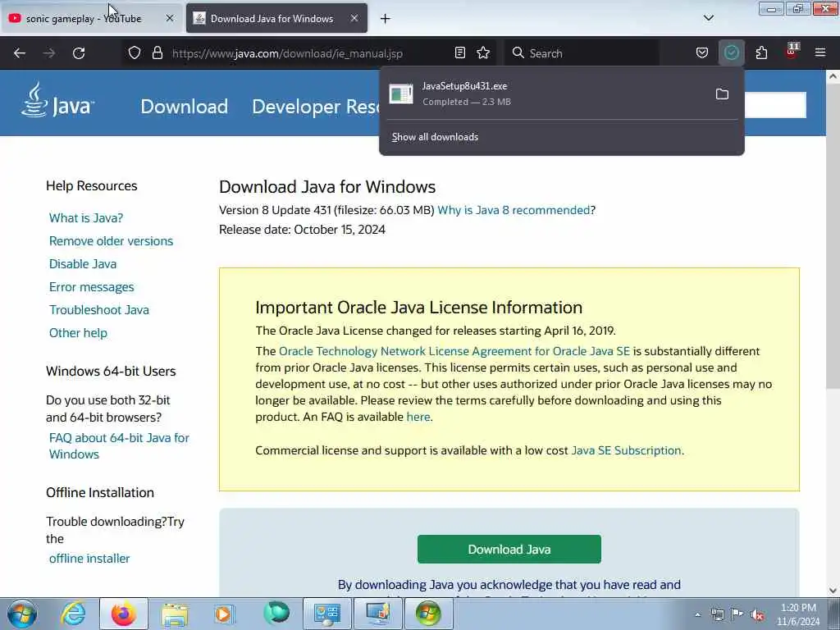Click Why is Java 8 recommended link
This screenshot has height=630, width=840.
(514, 210)
